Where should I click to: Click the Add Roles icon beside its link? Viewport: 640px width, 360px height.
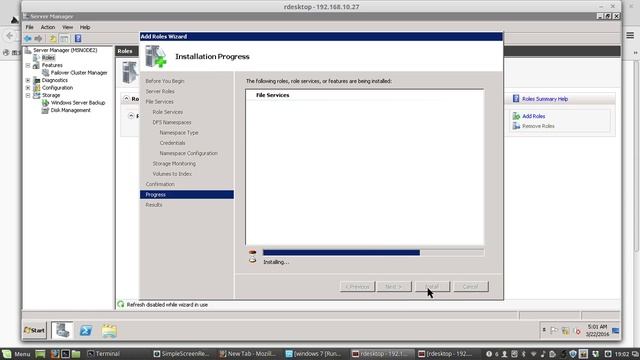tap(516, 116)
